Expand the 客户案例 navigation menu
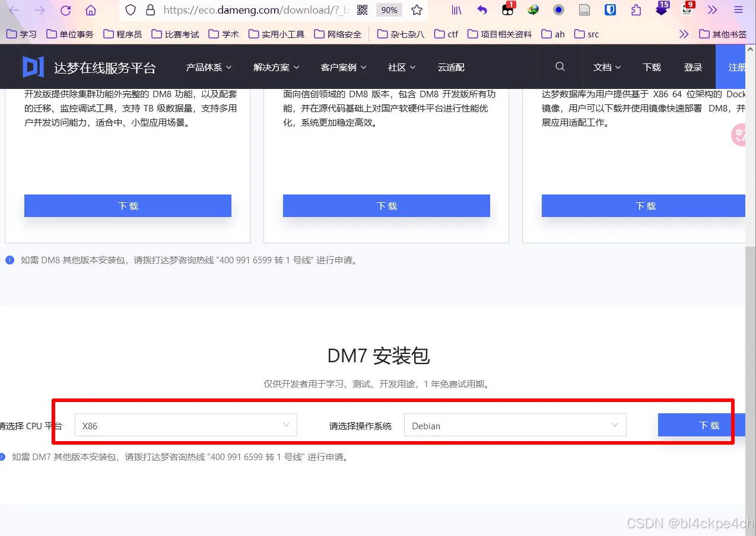 [344, 68]
